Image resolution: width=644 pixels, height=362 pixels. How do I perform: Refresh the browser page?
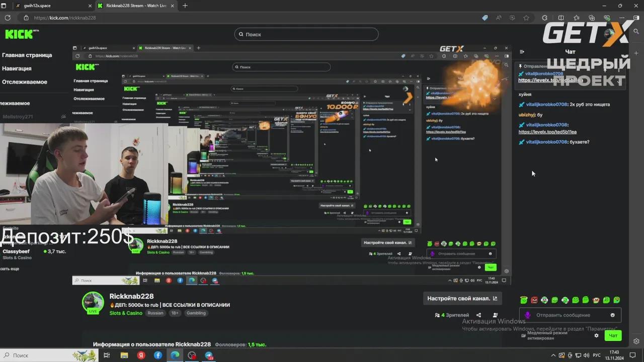click(8, 18)
